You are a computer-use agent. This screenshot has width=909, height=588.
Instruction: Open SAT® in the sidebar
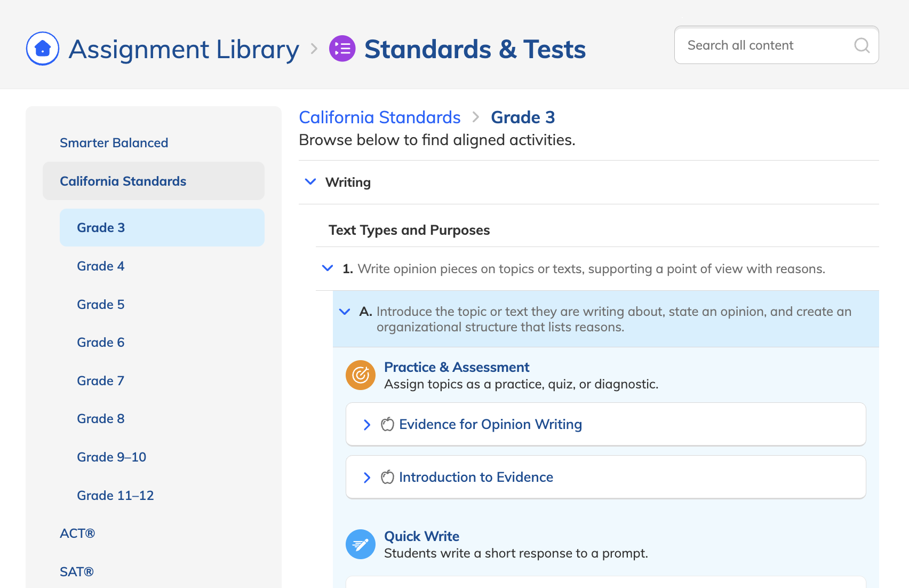click(x=77, y=571)
